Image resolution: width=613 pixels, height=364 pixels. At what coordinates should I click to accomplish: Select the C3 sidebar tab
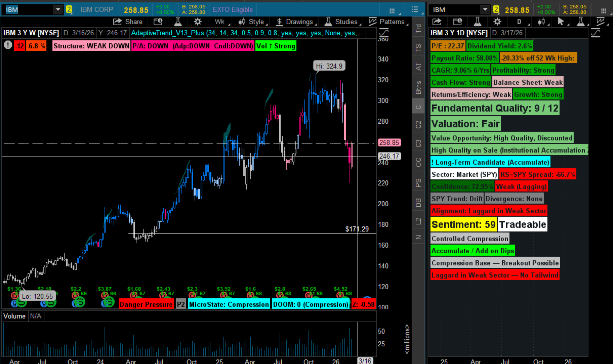click(418, 143)
